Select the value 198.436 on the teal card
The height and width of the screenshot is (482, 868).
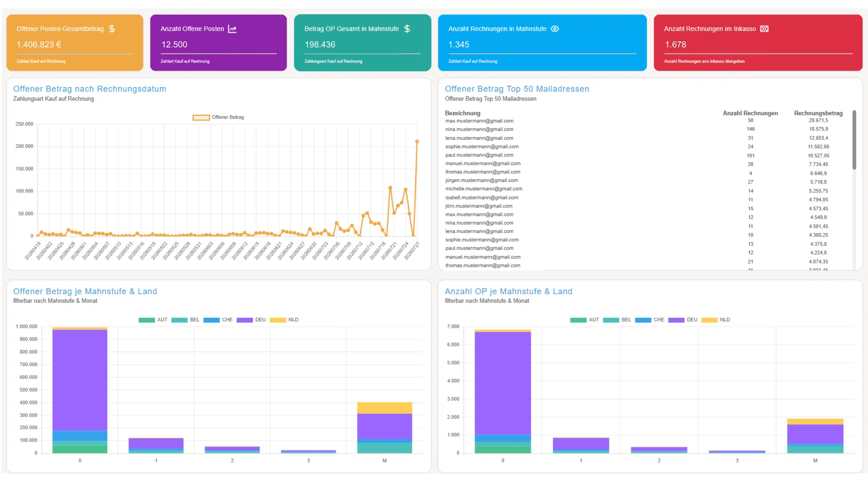click(320, 45)
